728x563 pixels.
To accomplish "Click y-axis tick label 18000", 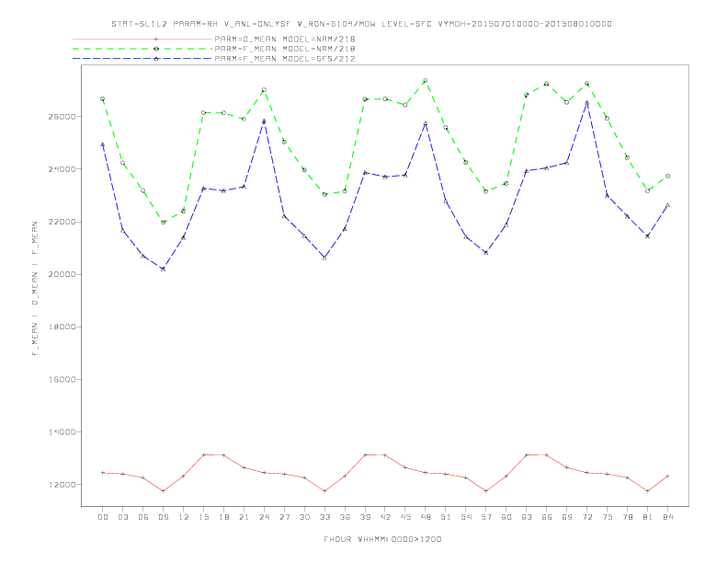I will coord(62,327).
